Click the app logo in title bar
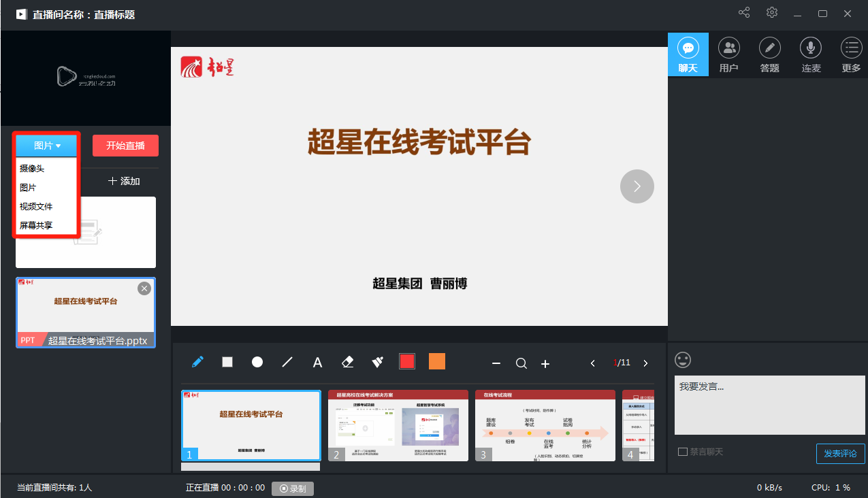 [22, 14]
